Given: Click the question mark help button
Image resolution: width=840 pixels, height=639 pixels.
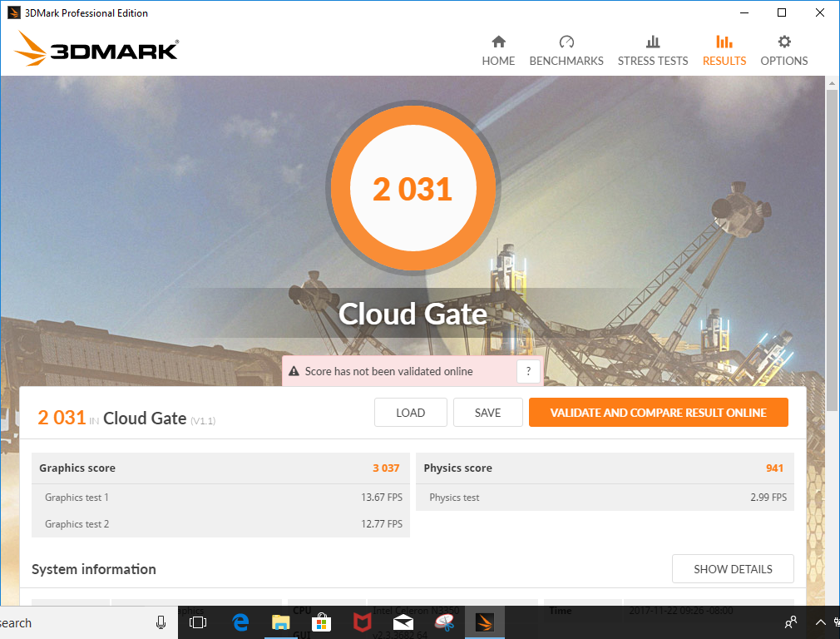Looking at the screenshot, I should click(x=528, y=371).
